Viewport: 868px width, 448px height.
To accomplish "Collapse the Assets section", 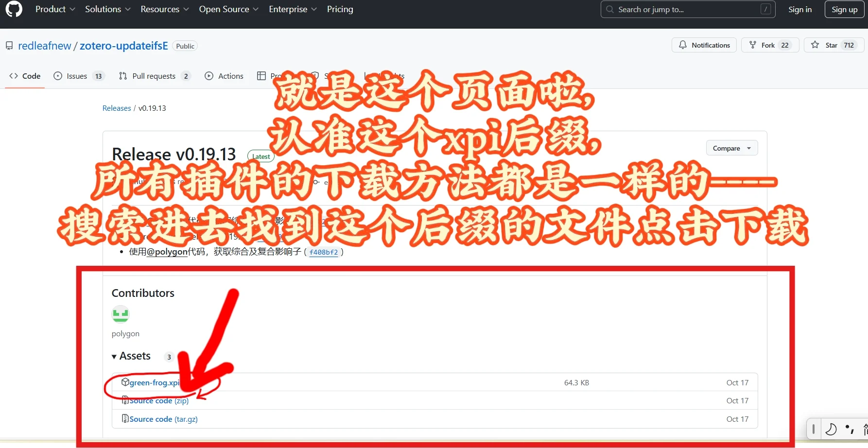I will point(114,356).
